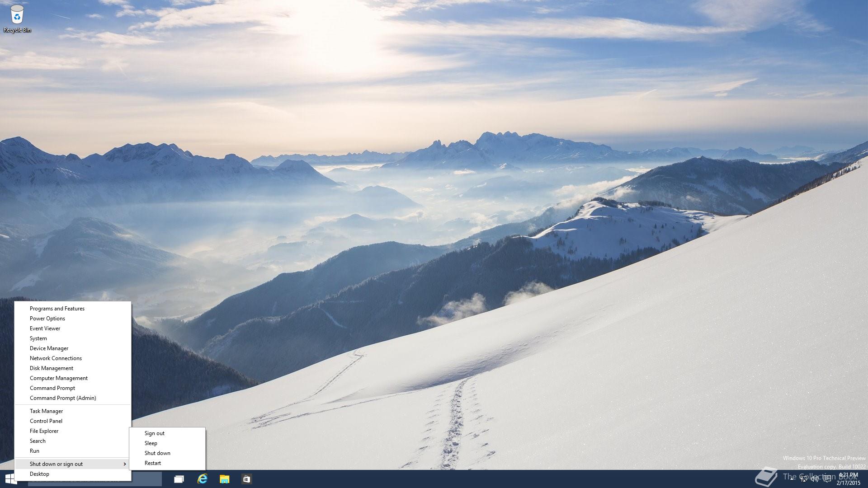This screenshot has height=488, width=868.
Task: Open Task View from the taskbar
Action: [179, 479]
